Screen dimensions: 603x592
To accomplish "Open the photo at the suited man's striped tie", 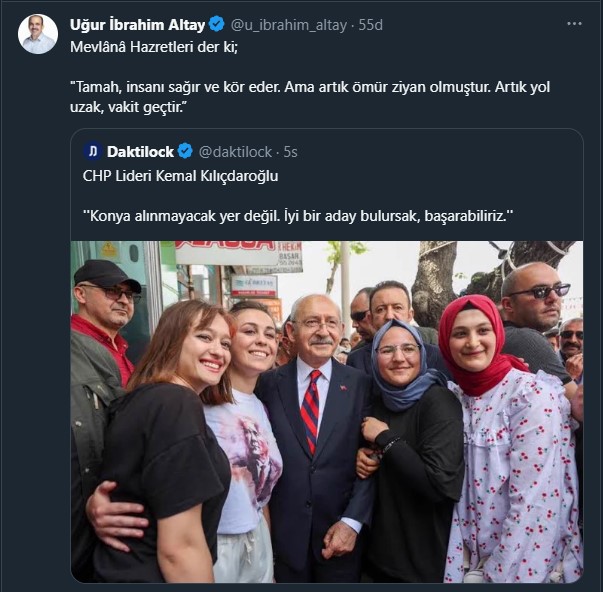I will (x=312, y=410).
